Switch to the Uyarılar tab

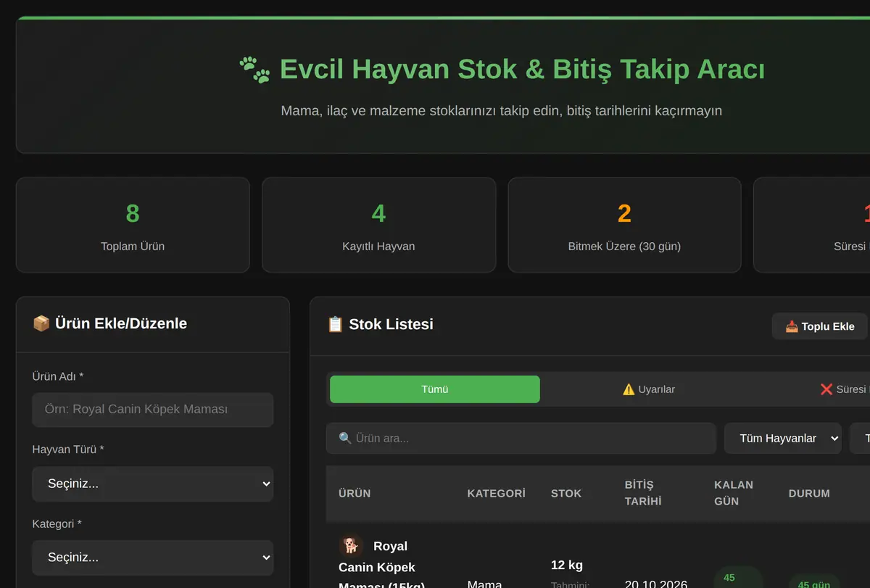[648, 389]
